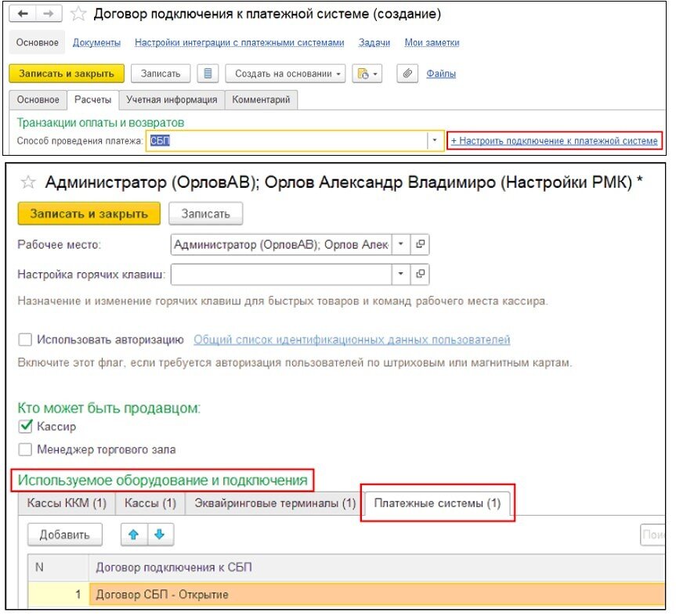Screen dimensions: 676x616
Task: Switch to the Кассы ККМ (1) tab
Action: [67, 503]
